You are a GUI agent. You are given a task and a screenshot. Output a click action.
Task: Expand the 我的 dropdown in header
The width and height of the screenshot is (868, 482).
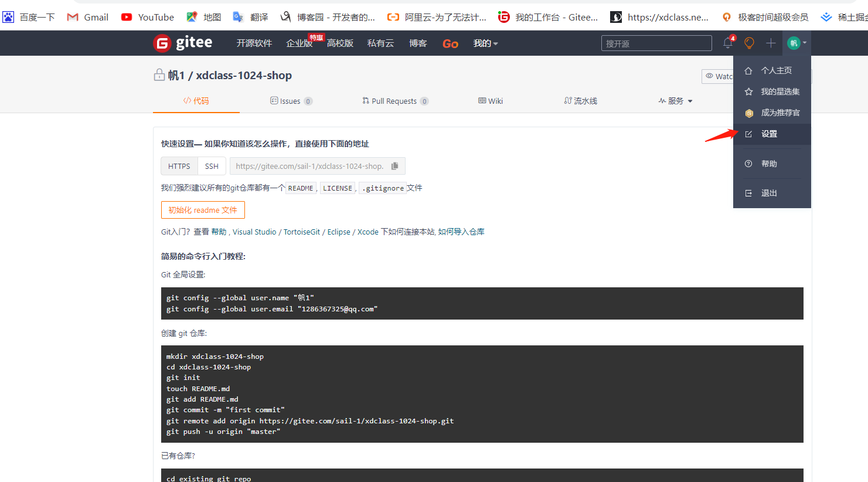pyautogui.click(x=485, y=43)
